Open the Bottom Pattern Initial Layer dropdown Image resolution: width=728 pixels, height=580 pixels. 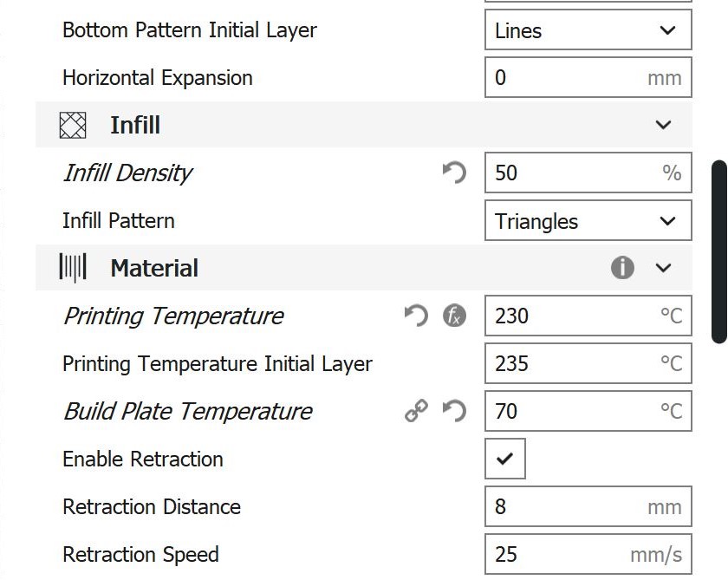(588, 30)
